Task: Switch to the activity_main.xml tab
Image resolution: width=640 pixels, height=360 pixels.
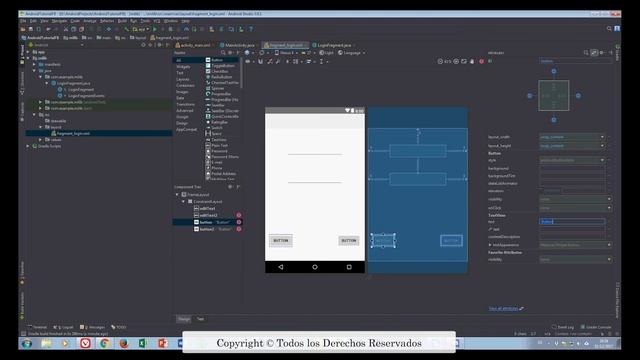Action: [195, 45]
